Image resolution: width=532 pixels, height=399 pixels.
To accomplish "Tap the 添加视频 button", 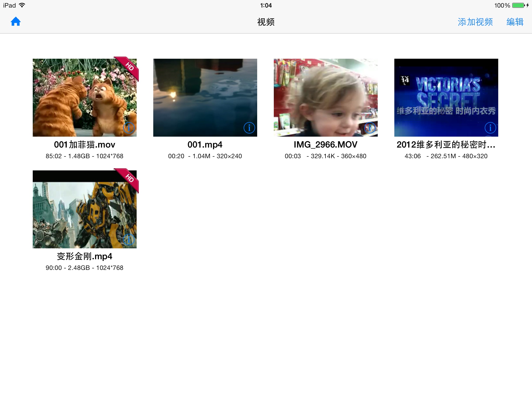I will click(475, 22).
